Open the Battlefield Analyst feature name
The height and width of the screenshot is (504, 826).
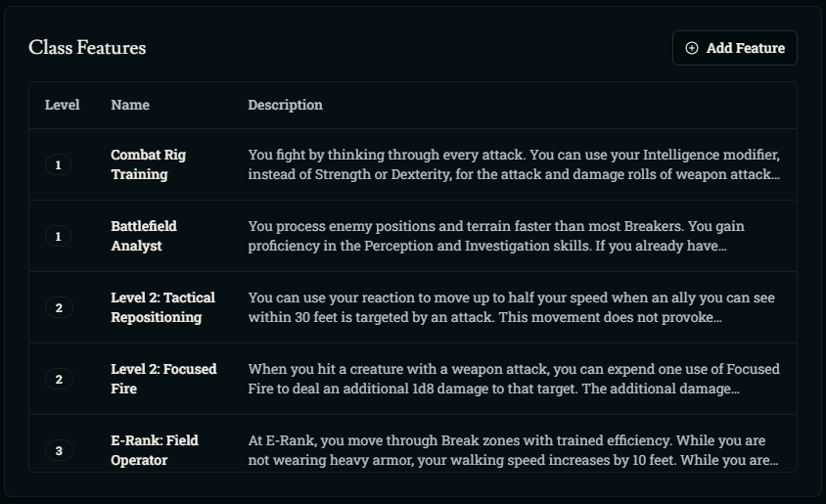[144, 236]
